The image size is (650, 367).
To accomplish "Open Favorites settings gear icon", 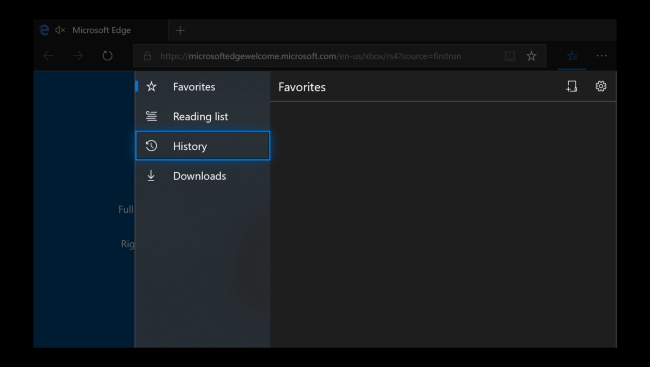I will (601, 86).
